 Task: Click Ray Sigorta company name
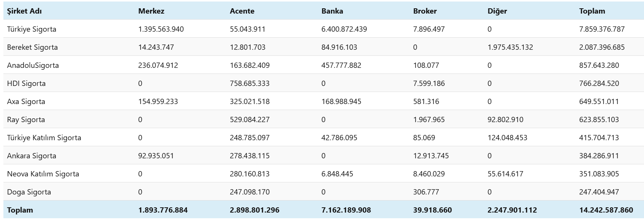[x=26, y=119]
